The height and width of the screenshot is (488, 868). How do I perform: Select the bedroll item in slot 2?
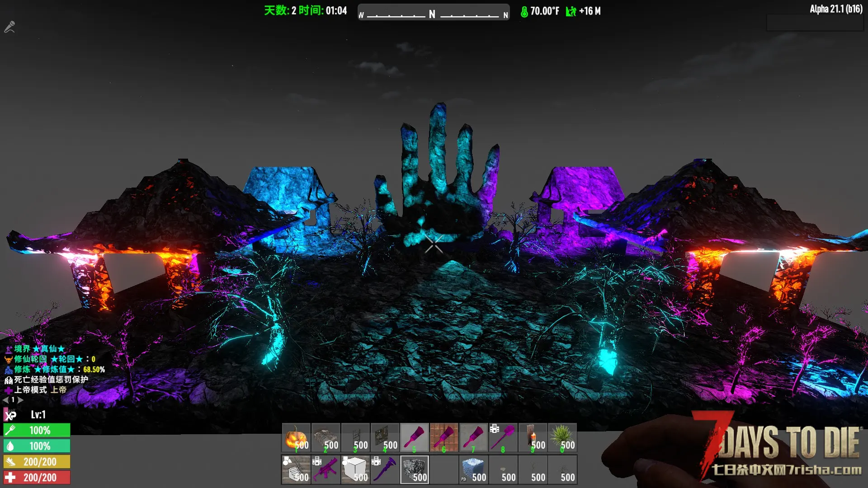[325, 437]
